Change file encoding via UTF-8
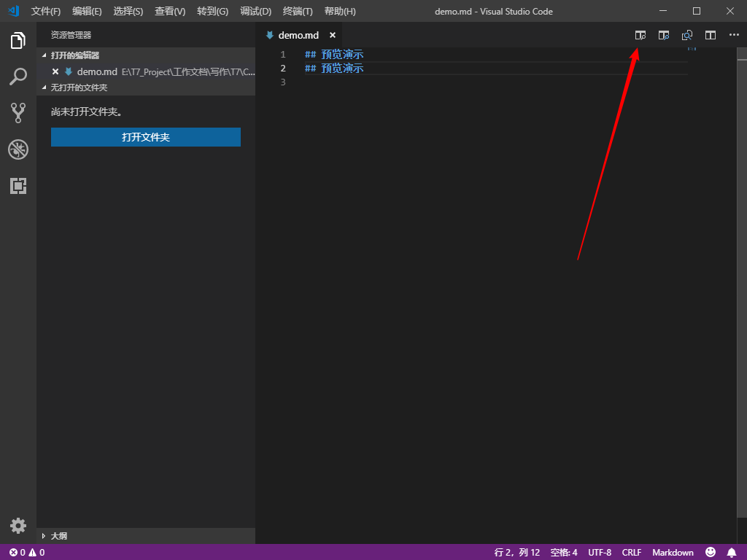Image resolution: width=747 pixels, height=560 pixels. pyautogui.click(x=600, y=553)
